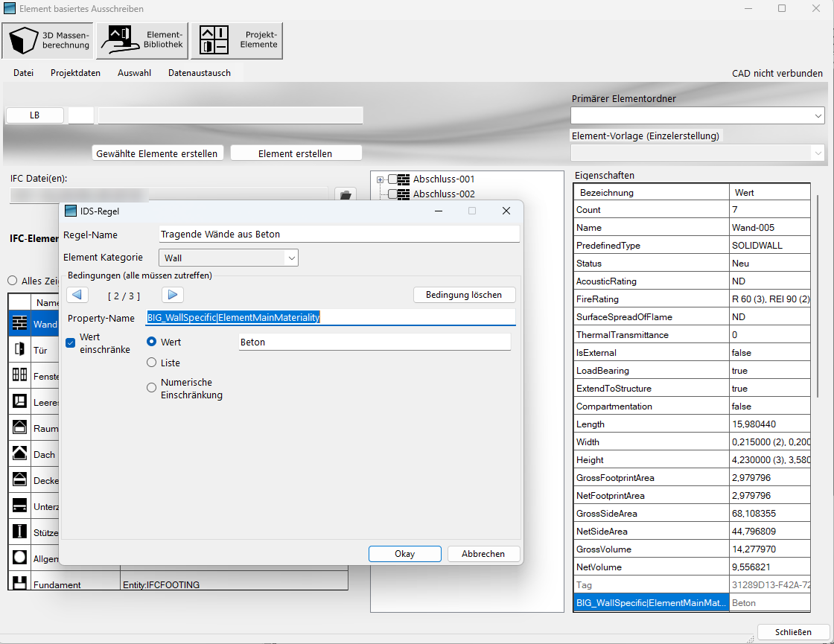
Task: Close the IDS-Regel dialog
Action: tap(506, 211)
